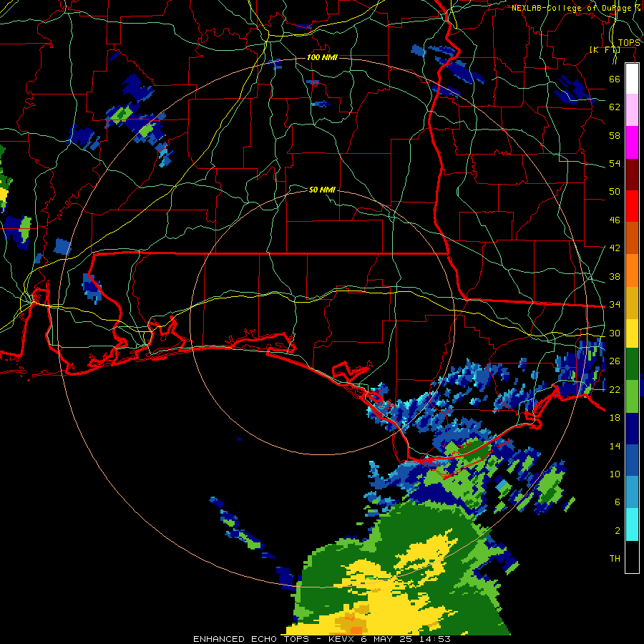Pick the light green legend swatch
This screenshot has width=644, height=644.
(632, 396)
